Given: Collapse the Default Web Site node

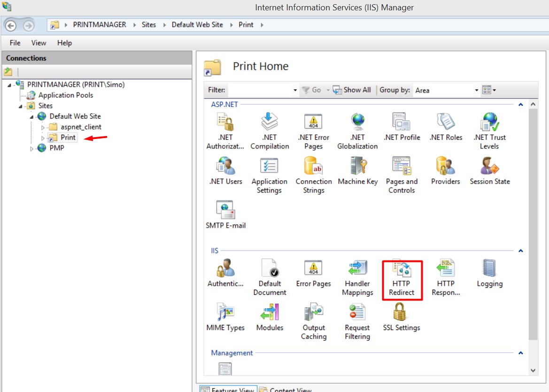Looking at the screenshot, I should [x=31, y=117].
